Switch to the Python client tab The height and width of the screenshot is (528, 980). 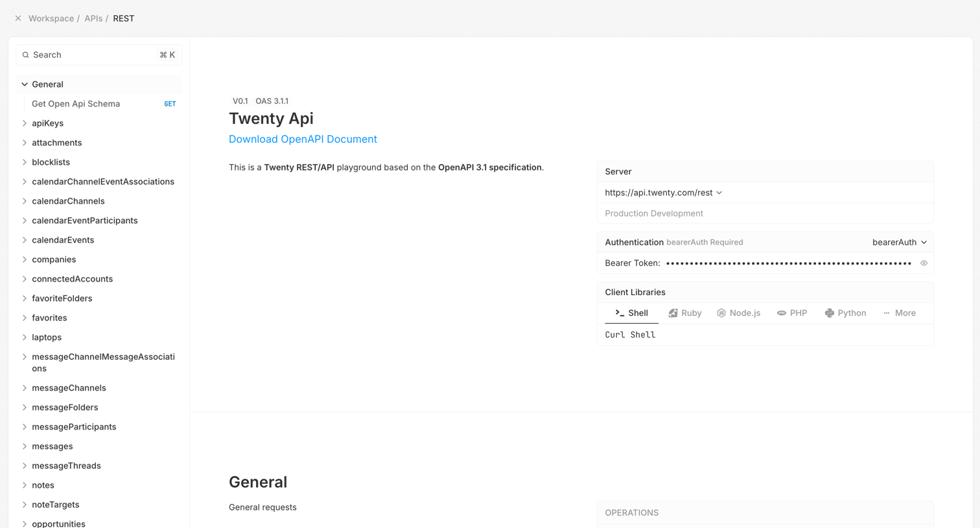pyautogui.click(x=845, y=313)
